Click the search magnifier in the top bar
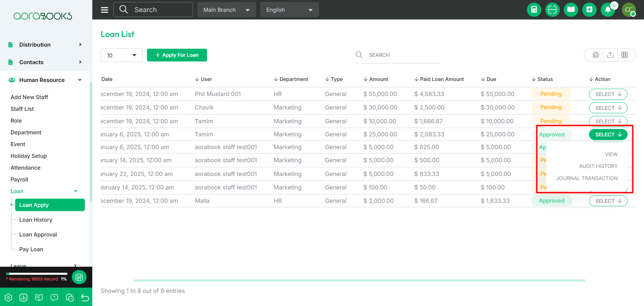This screenshot has width=644, height=306. 123,9
